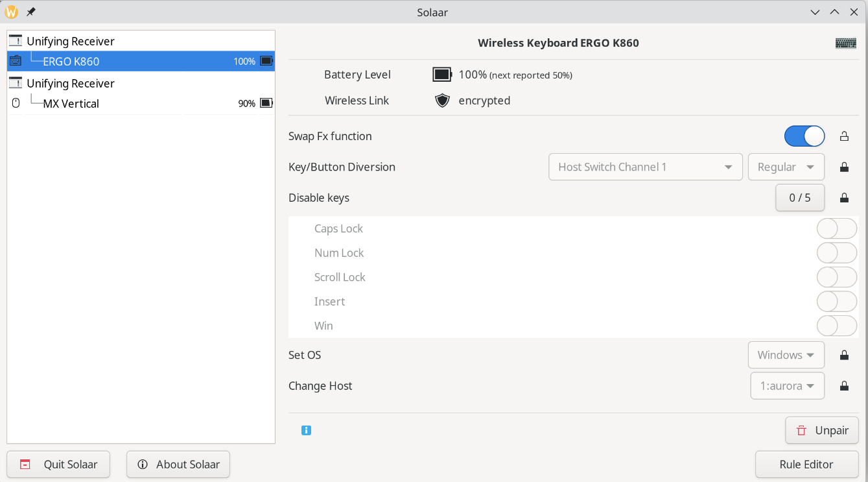Click the Change Host lock icon
Screen dimensions: 868x482
[844, 386]
